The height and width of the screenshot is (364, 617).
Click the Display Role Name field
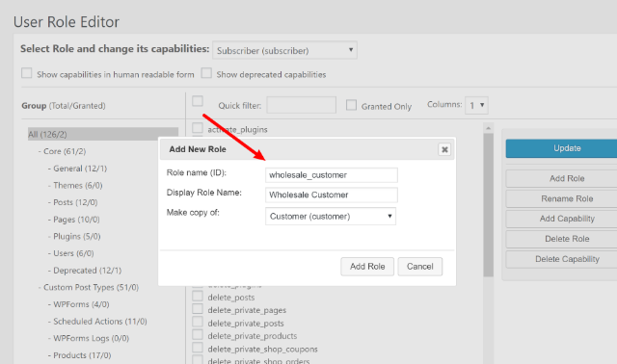[x=332, y=195]
